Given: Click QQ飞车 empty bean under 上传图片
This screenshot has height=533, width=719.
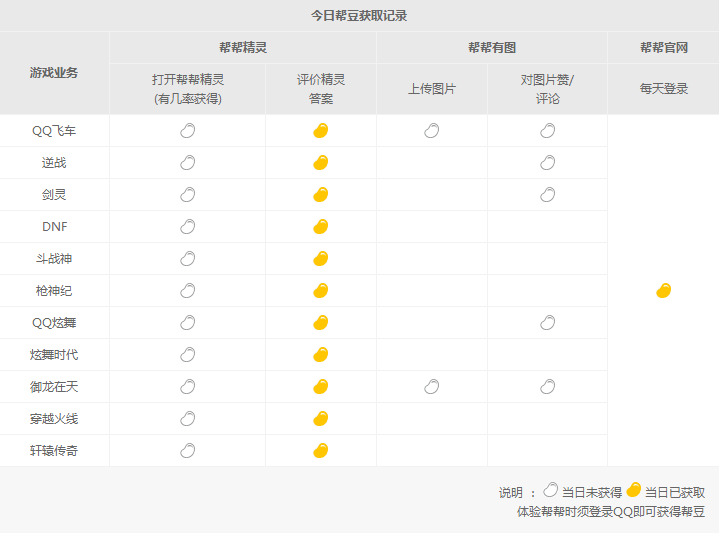Looking at the screenshot, I should 432,131.
